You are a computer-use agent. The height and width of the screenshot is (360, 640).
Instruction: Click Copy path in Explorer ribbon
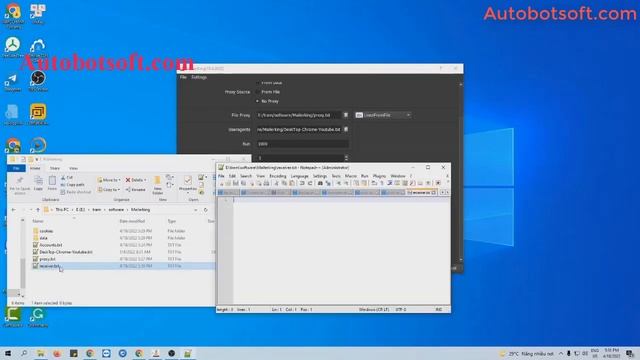(72, 185)
